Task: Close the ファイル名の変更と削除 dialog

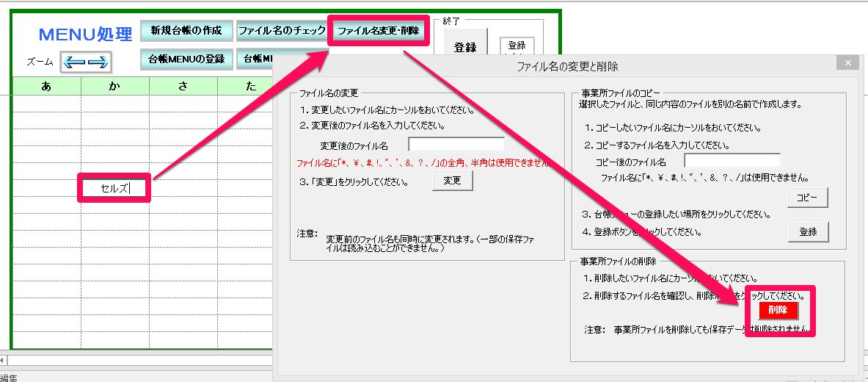Action: [847, 63]
